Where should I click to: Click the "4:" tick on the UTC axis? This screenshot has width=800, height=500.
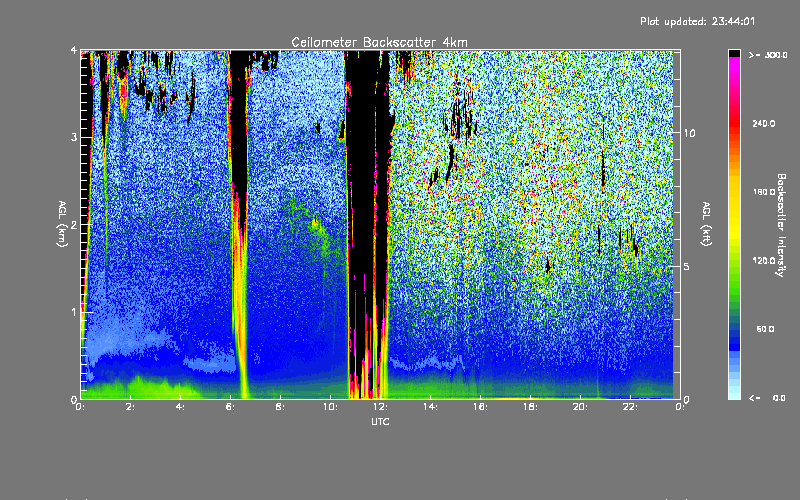coord(181,407)
